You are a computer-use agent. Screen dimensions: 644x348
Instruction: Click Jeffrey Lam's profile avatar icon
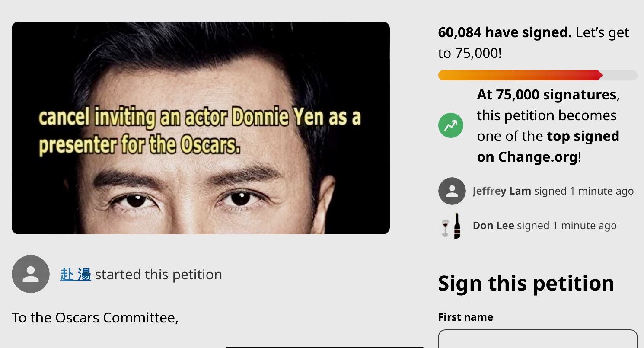coord(452,191)
